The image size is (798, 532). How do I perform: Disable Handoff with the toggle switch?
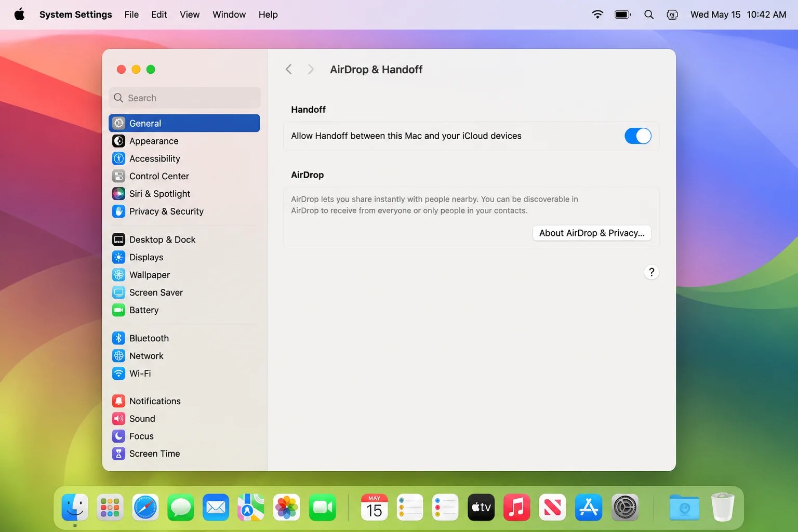[x=638, y=136]
